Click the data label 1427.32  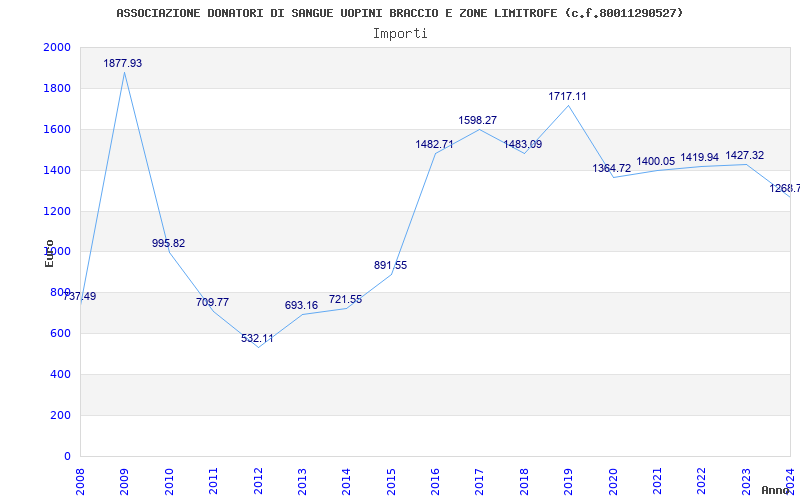pos(745,156)
